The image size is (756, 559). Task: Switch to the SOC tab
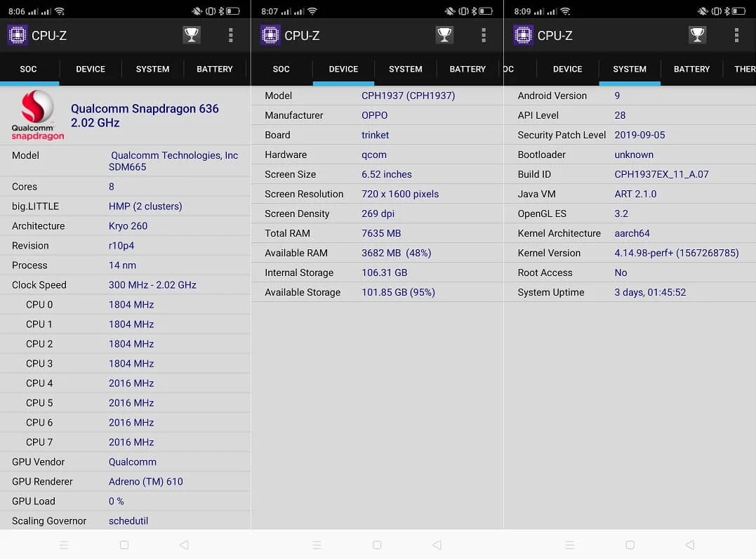28,69
